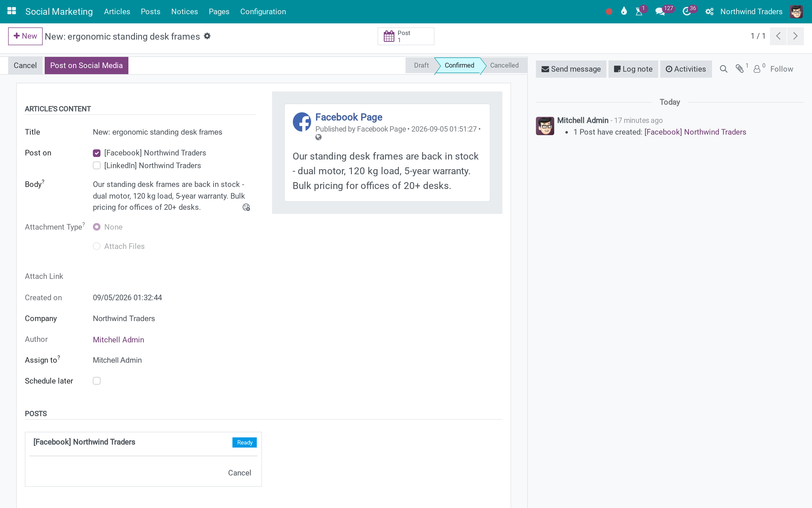This screenshot has width=812, height=508.
Task: Click the Facebook logo in preview
Action: tap(302, 122)
